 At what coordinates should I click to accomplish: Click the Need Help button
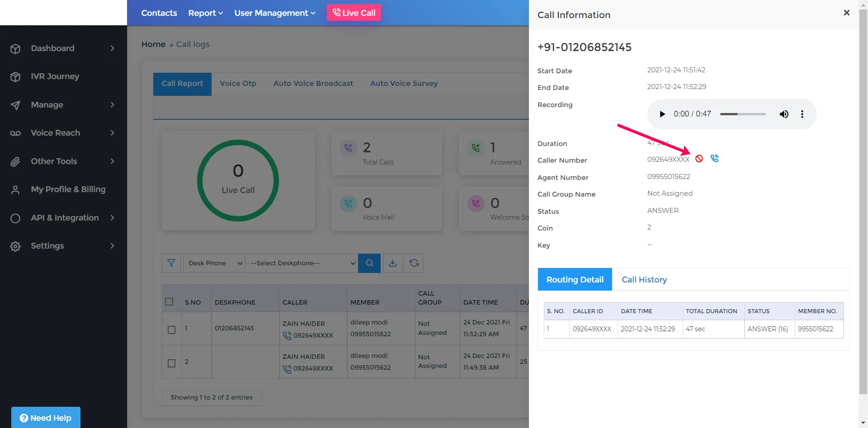coord(46,418)
